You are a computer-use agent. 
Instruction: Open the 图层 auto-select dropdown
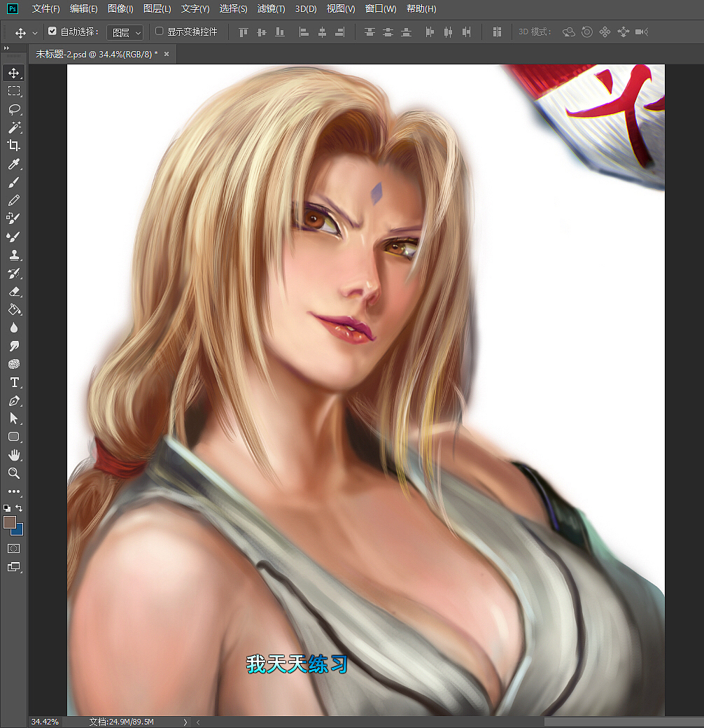(x=125, y=32)
